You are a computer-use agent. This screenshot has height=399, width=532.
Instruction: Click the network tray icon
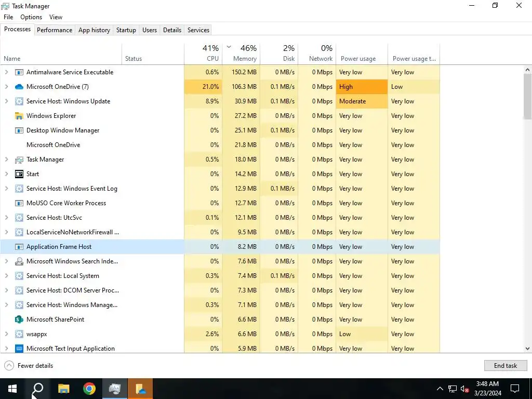pos(453,389)
